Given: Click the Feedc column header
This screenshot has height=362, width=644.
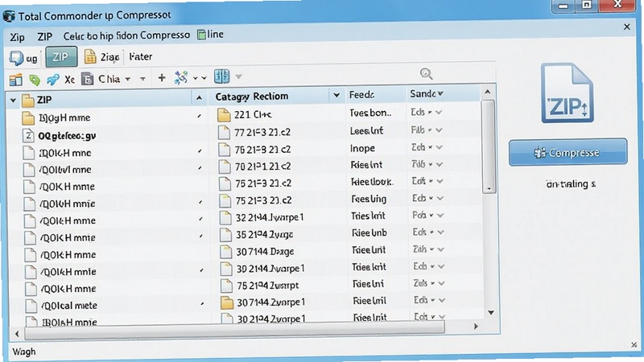Looking at the screenshot, I should pos(361,95).
